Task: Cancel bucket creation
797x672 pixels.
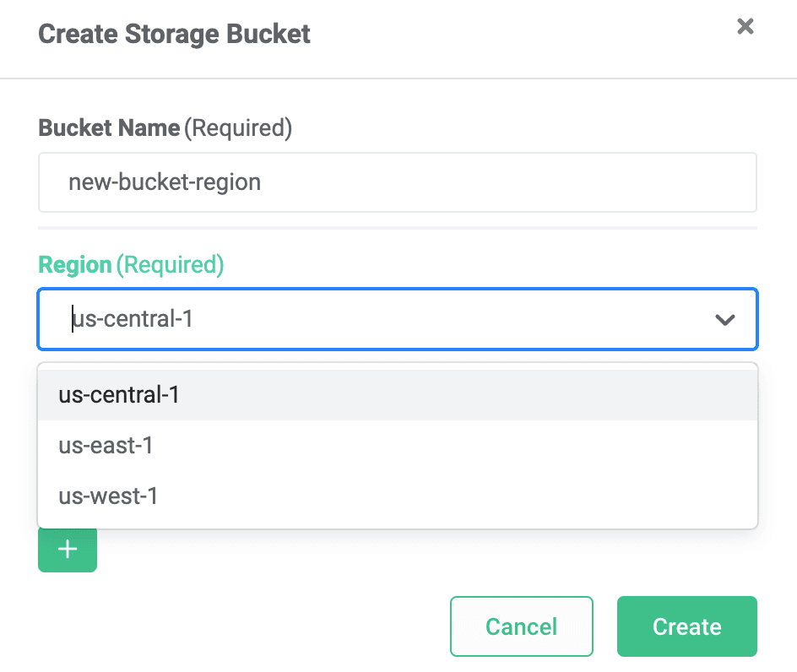Action: tap(522, 626)
